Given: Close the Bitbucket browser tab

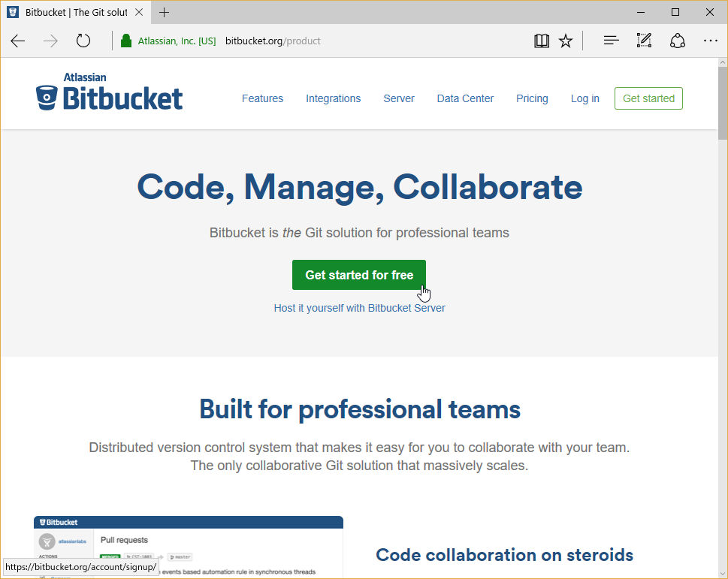Looking at the screenshot, I should pyautogui.click(x=139, y=13).
